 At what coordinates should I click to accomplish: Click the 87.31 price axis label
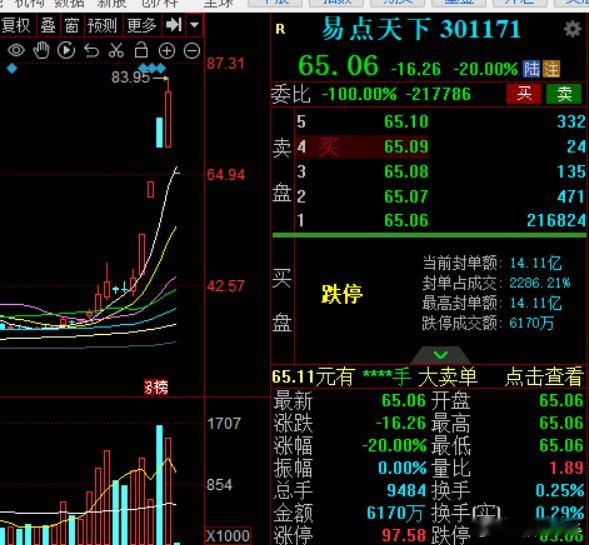tap(226, 63)
